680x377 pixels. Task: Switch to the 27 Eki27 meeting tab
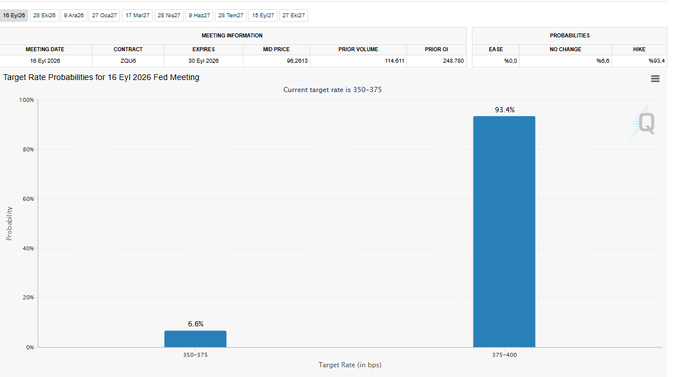(294, 16)
